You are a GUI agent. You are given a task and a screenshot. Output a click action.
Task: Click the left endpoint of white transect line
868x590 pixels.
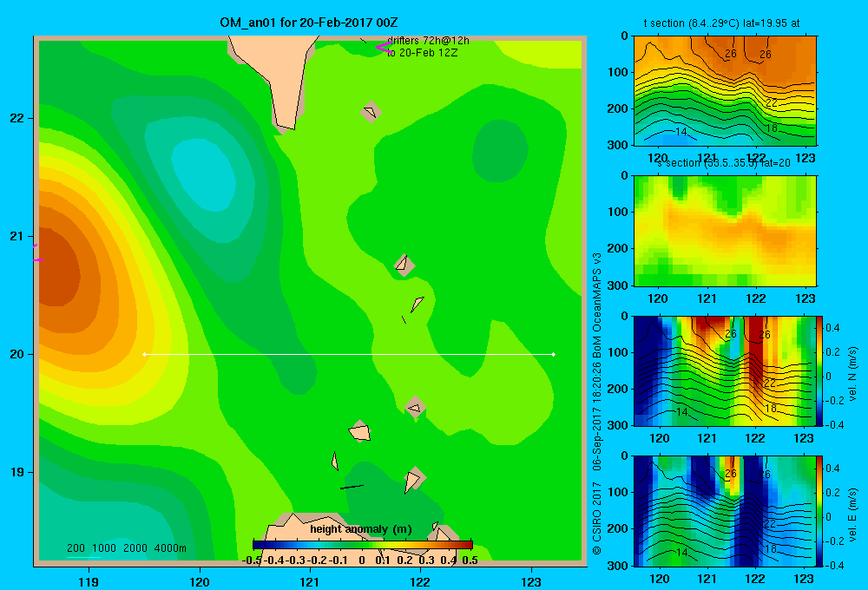coord(144,354)
